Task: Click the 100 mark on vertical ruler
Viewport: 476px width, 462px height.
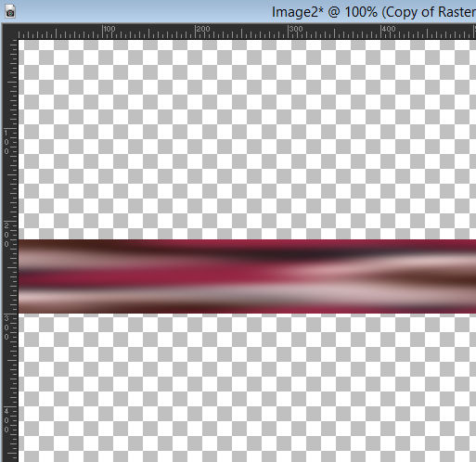Action: point(6,142)
